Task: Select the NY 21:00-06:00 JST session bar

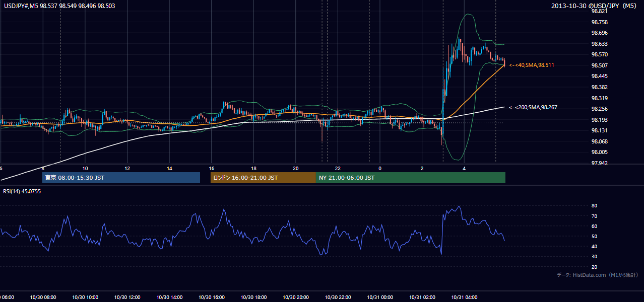Action: click(411, 178)
